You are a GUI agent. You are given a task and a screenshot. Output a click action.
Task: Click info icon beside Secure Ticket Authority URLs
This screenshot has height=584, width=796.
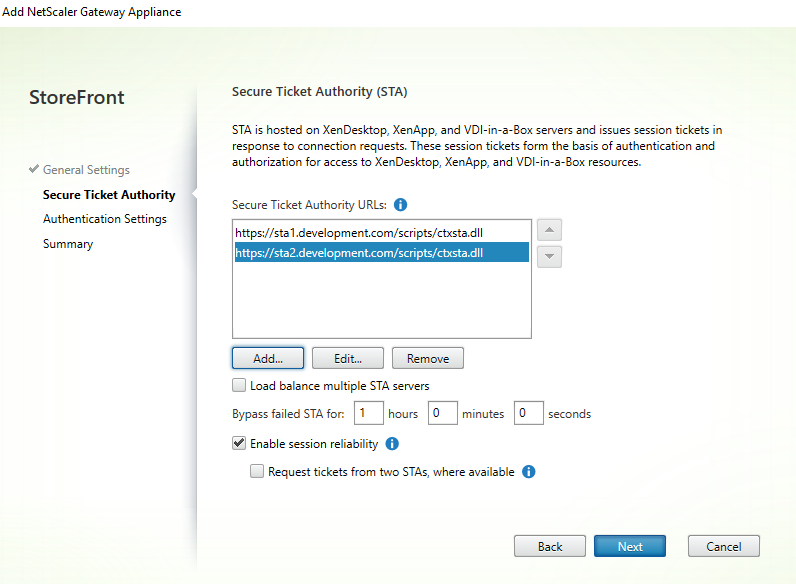[401, 205]
